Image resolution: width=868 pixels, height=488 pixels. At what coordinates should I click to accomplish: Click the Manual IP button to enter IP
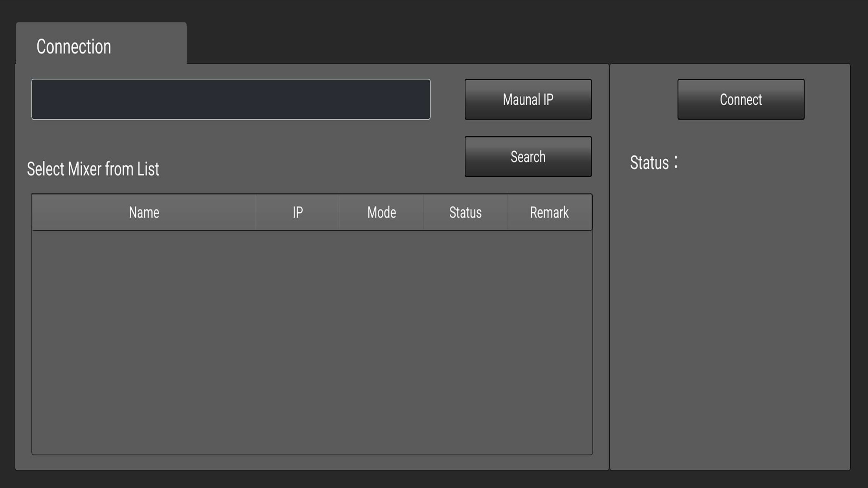[528, 99]
